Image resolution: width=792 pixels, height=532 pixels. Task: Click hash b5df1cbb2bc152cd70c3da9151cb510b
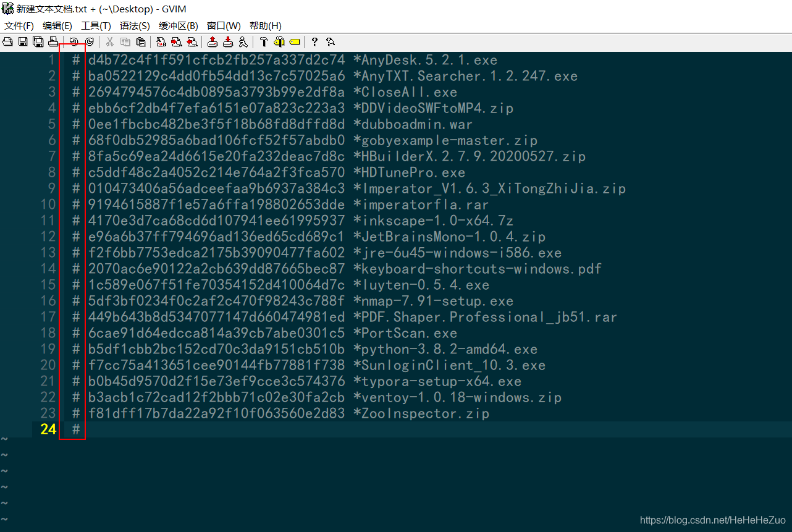click(216, 349)
